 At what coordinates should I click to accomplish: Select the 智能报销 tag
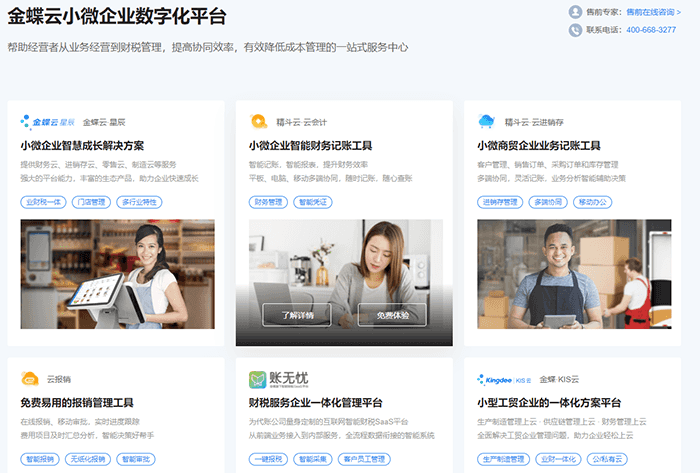pyautogui.click(x=40, y=459)
